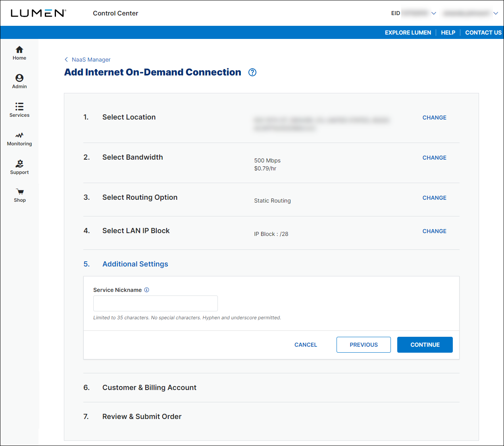Image resolution: width=504 pixels, height=446 pixels.
Task: Click Change for Select Bandwidth
Action: (x=434, y=158)
